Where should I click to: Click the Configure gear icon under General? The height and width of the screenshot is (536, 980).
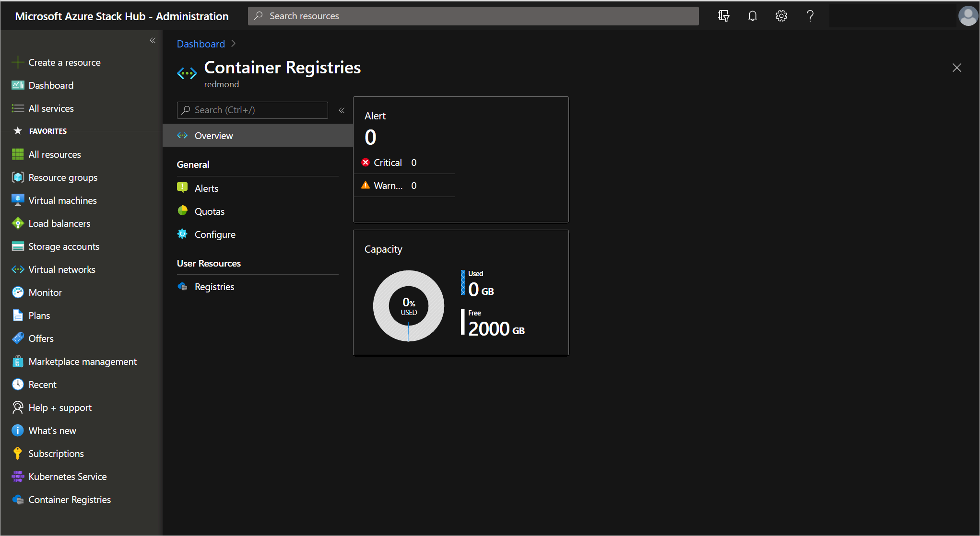click(x=183, y=233)
